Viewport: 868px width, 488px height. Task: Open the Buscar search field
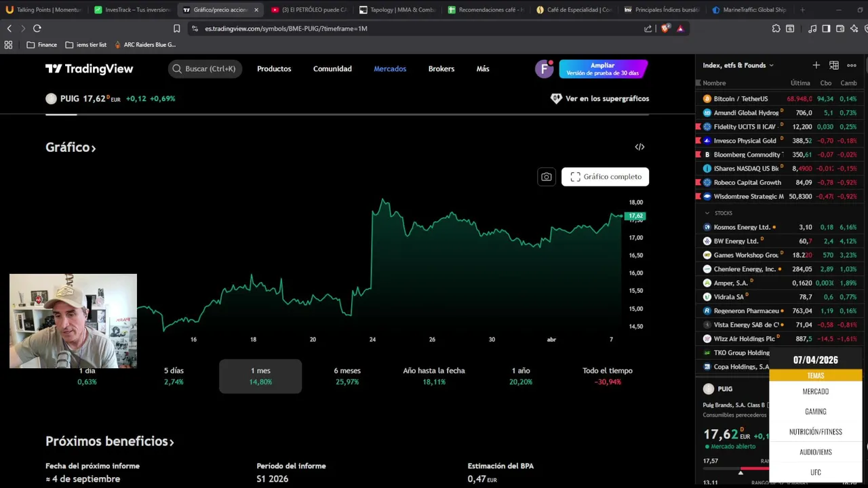205,68
